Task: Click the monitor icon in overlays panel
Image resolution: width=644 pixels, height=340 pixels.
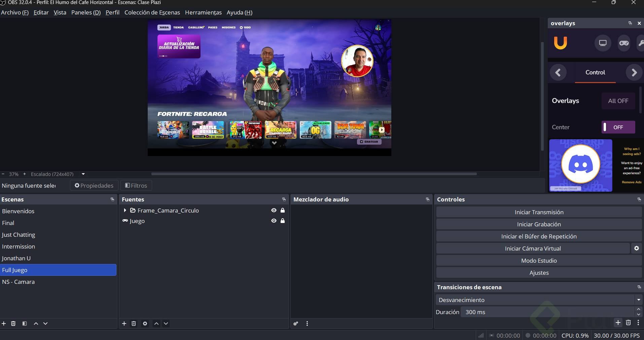Action: [603, 43]
